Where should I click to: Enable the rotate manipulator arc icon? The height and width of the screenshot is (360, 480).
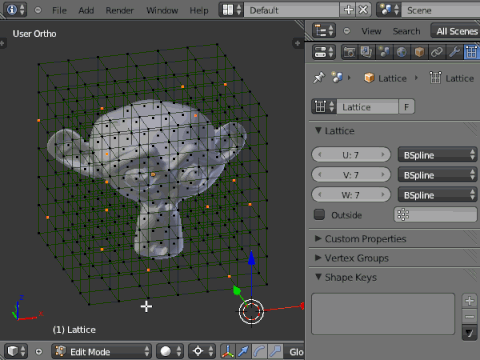coord(260,351)
